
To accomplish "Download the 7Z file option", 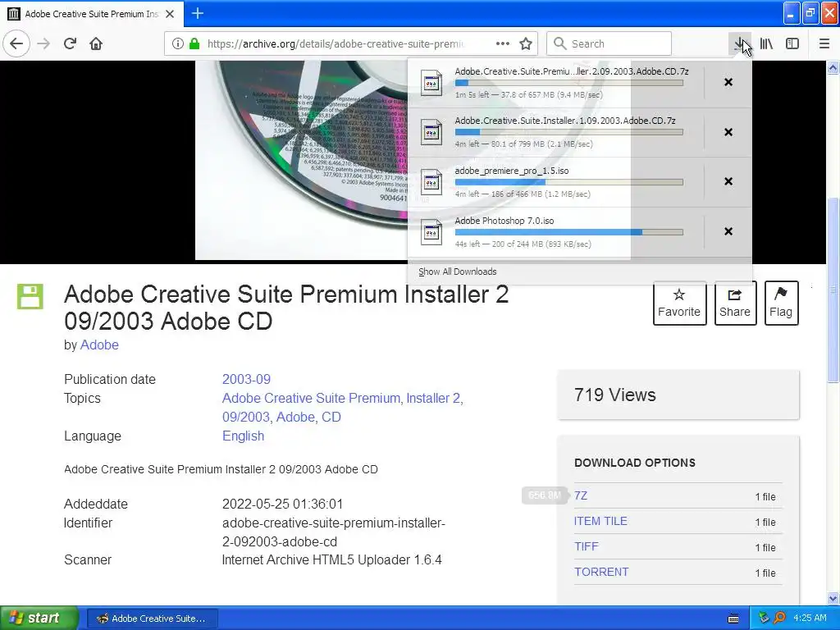I will click(581, 495).
